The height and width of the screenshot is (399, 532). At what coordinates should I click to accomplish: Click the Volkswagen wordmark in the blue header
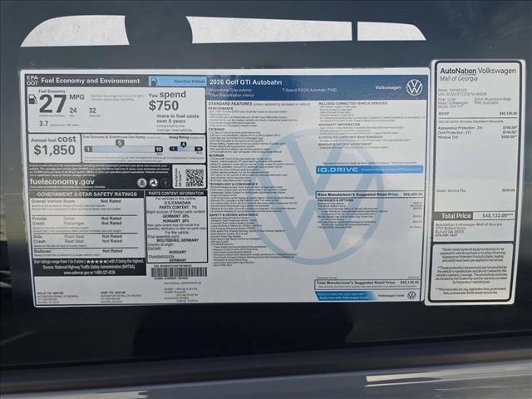(x=388, y=87)
